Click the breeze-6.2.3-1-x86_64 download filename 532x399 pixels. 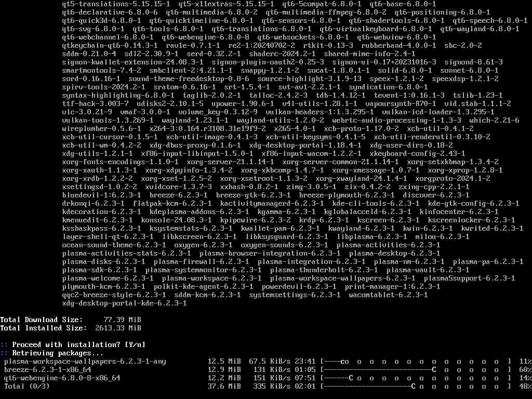pos(48,370)
